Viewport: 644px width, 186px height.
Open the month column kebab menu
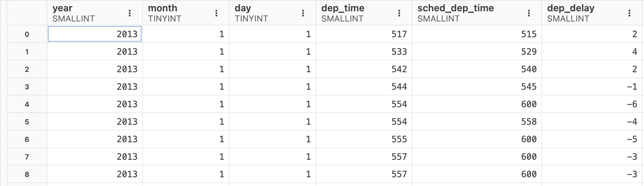tap(216, 13)
